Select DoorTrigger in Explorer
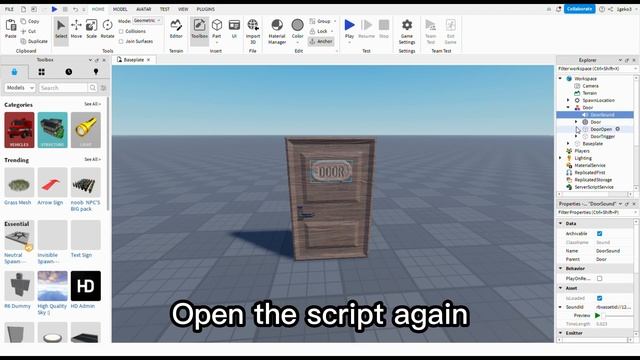 tap(602, 136)
